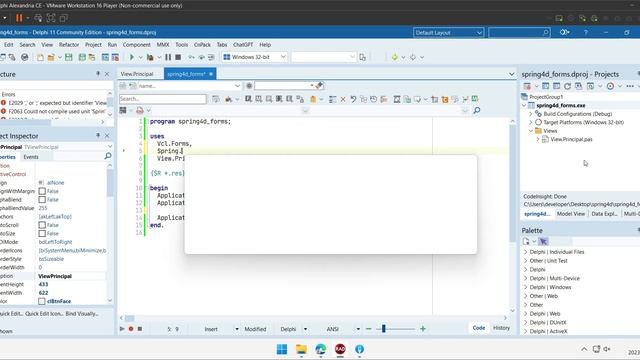Click the Search... field in editor toolbar
640x360 pixels.
click(x=162, y=99)
